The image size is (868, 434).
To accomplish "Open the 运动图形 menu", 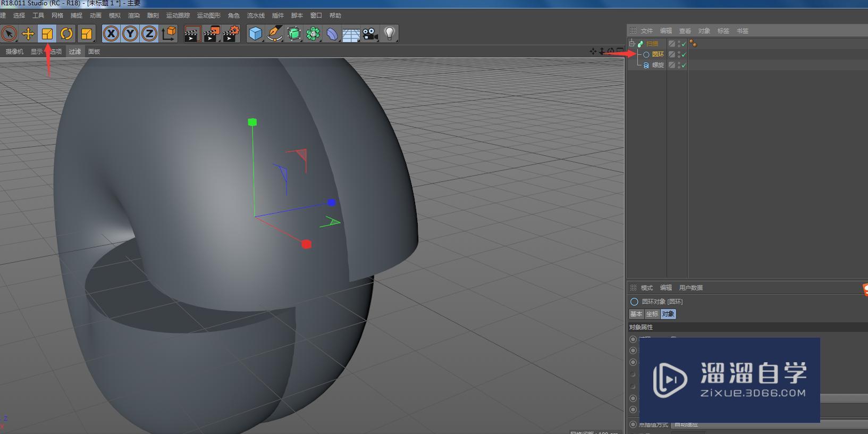I will [x=209, y=15].
